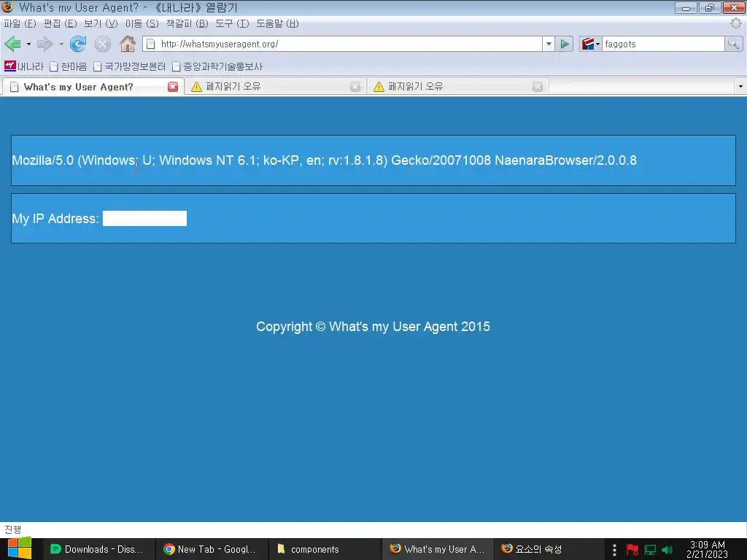The image size is (747, 560).
Task: Open the 책갈피 (B) menu
Action: 187,23
